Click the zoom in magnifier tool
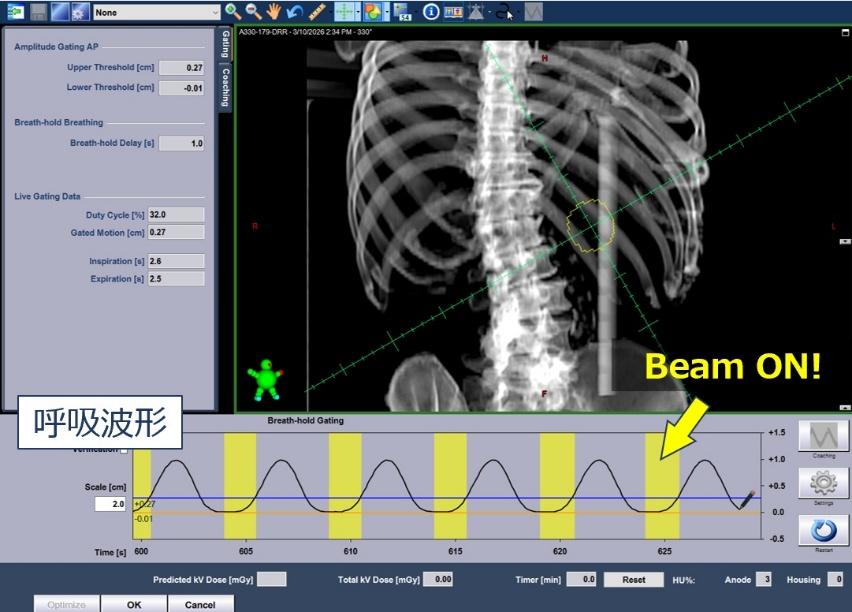This screenshot has width=852, height=612. coord(233,12)
